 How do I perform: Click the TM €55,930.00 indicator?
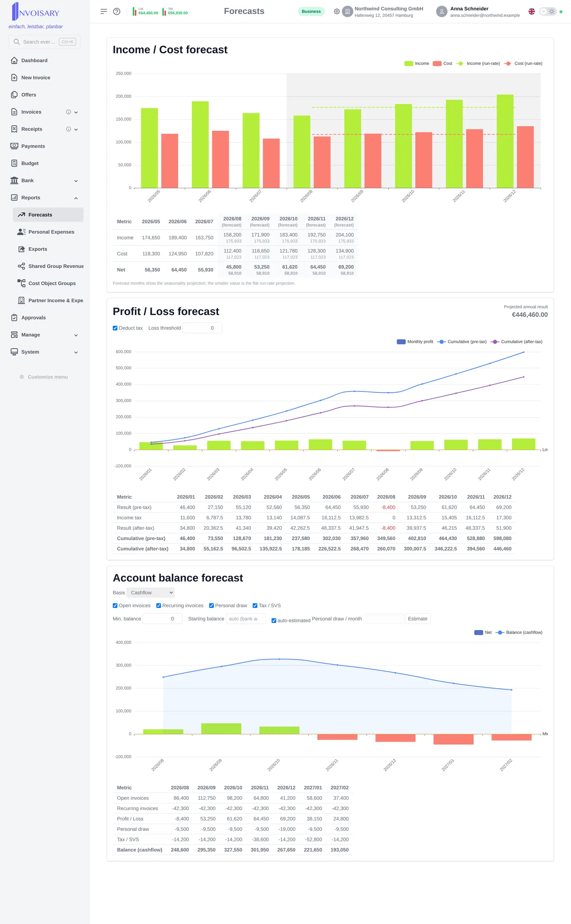(175, 11)
